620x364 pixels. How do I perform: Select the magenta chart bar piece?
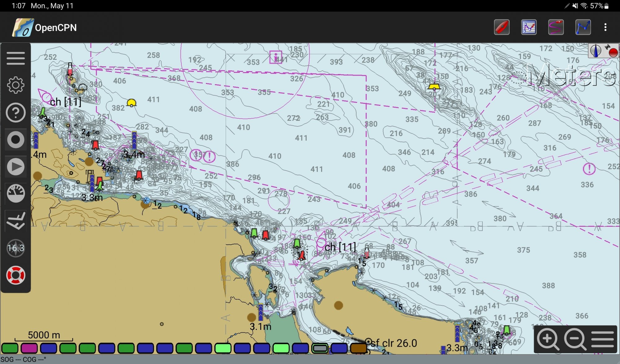point(29,348)
